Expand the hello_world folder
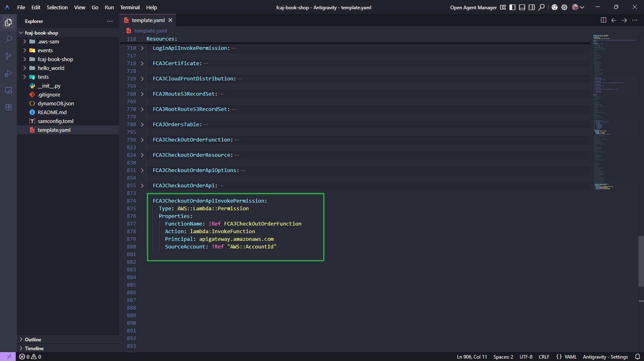Image resolution: width=644 pixels, height=361 pixels. 25,68
